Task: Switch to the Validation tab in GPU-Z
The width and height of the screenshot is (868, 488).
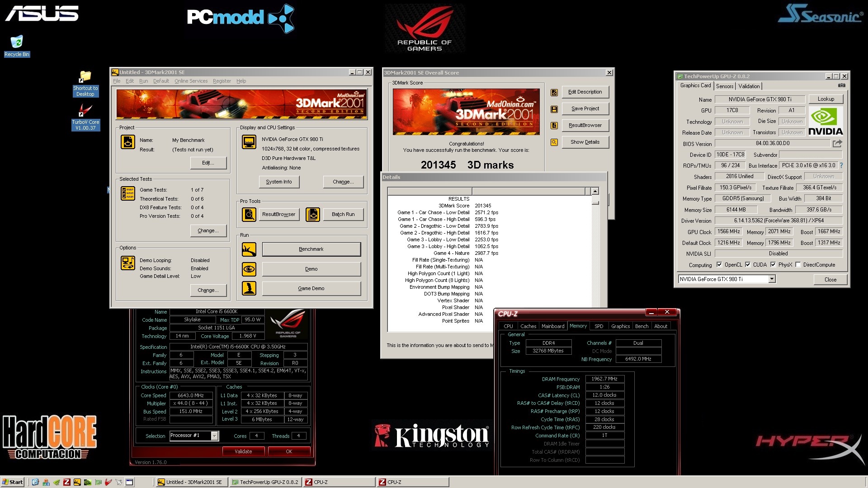Action: point(749,86)
